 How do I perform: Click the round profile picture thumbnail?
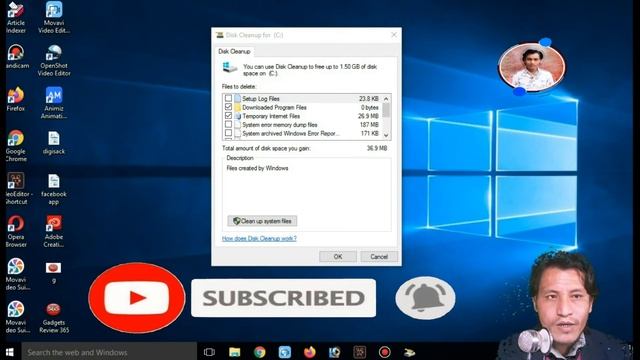(531, 67)
